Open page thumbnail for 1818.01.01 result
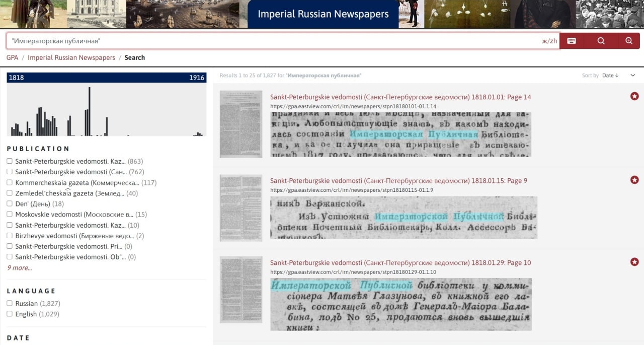This screenshot has height=345, width=644. (241, 124)
